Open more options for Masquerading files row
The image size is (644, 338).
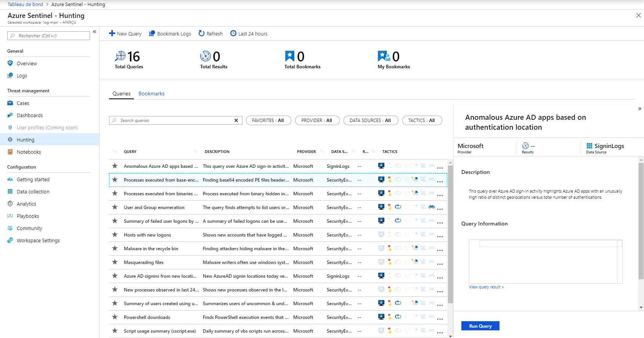pos(440,264)
